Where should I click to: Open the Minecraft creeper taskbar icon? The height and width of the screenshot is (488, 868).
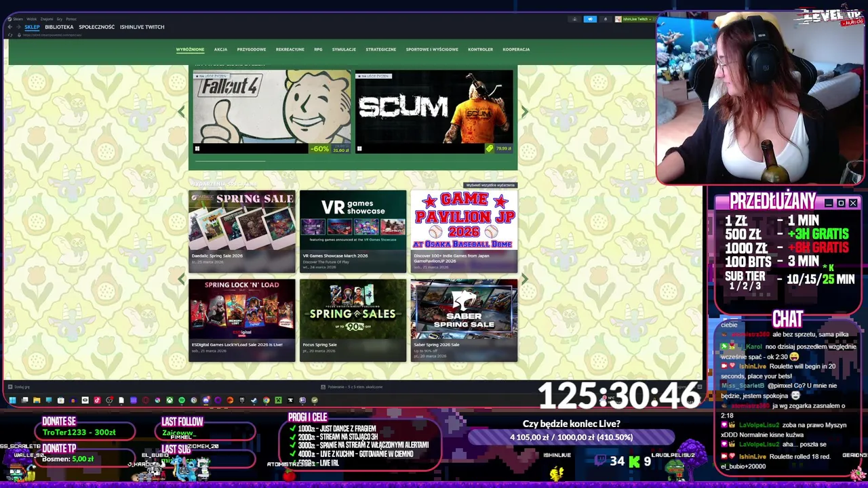pyautogui.click(x=278, y=400)
